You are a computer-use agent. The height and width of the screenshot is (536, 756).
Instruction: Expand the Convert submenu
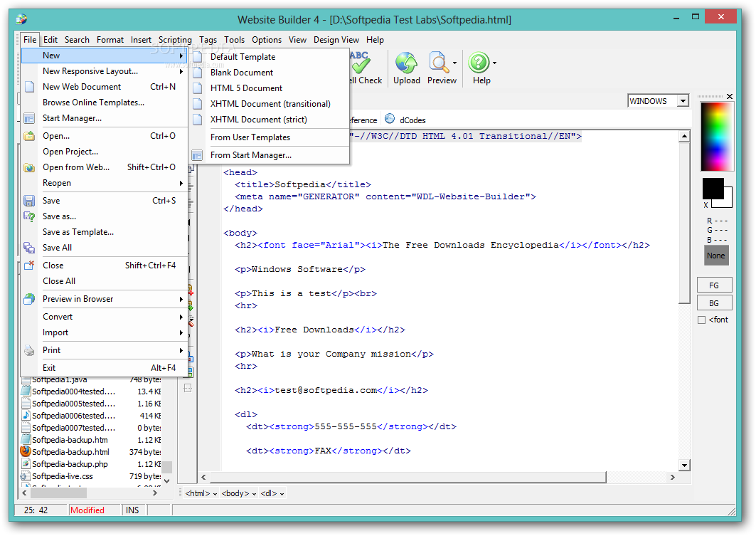coord(104,317)
